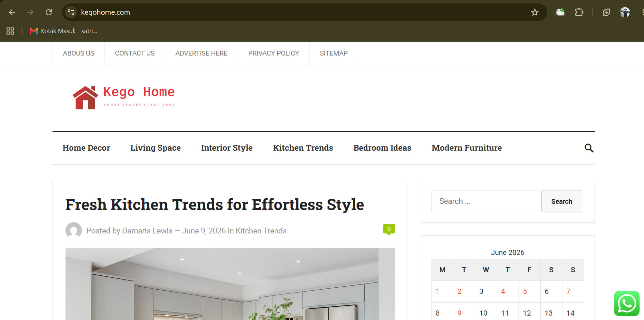This screenshot has width=644, height=320.
Task: Click the browser back arrow
Action: click(x=12, y=12)
